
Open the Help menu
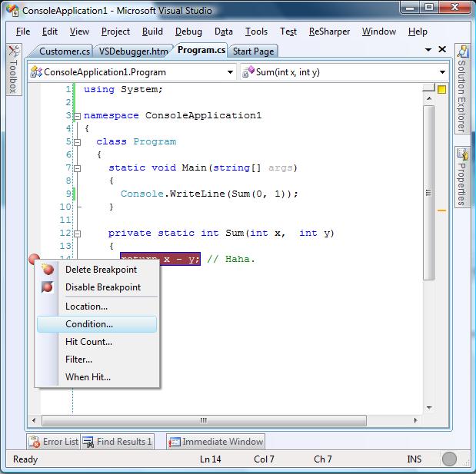(418, 31)
